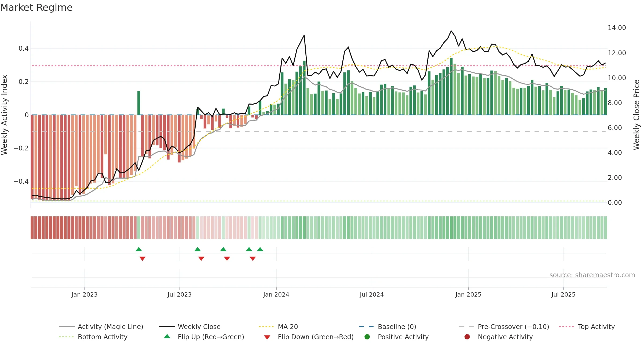The height and width of the screenshot is (362, 644).
Task: Click the 4.00 price axis tick
Action: [615, 153]
